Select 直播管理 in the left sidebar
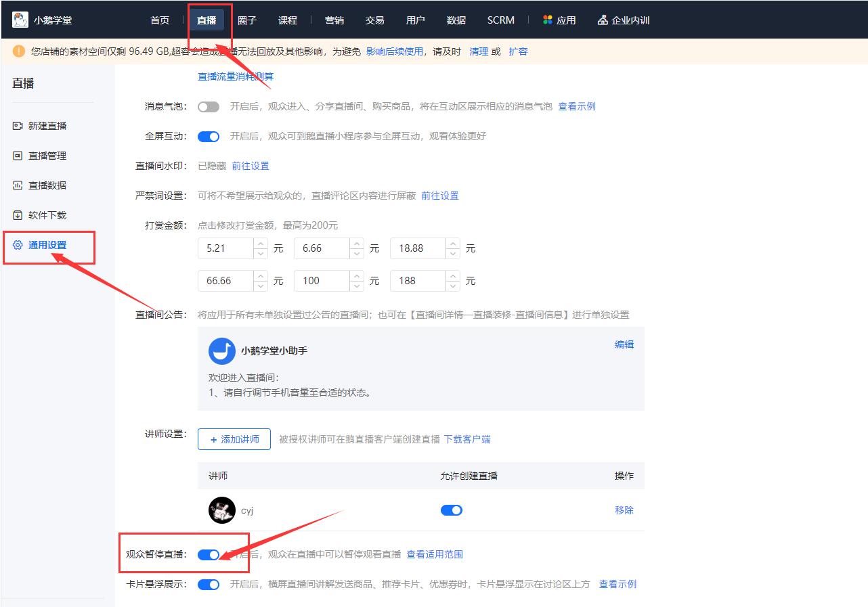 click(47, 155)
